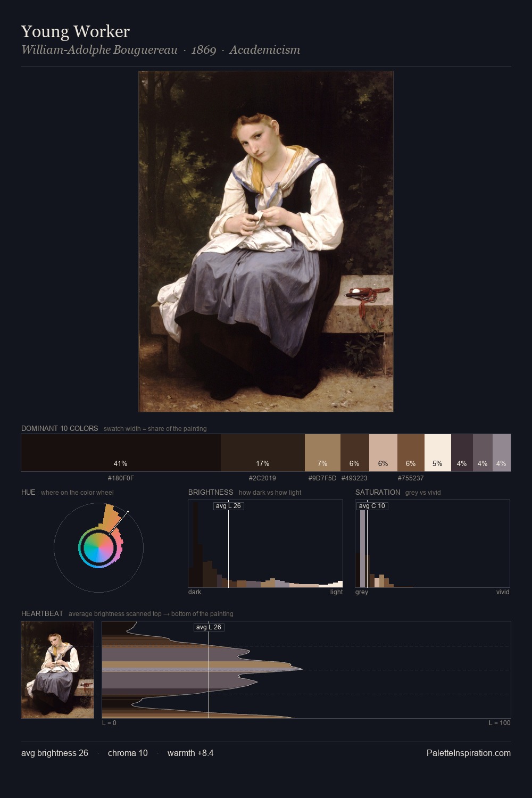Click the 6% swatch above #755237
This screenshot has height=798, width=532.
pos(411,453)
